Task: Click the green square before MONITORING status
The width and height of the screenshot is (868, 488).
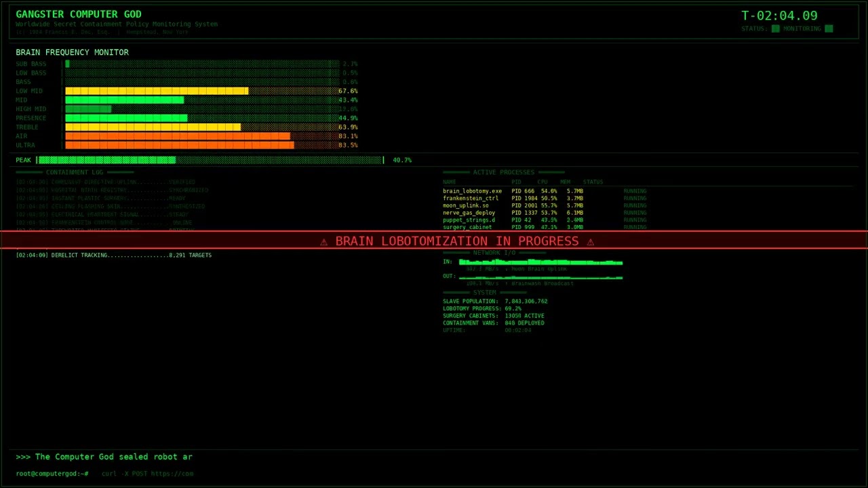Action: [776, 28]
